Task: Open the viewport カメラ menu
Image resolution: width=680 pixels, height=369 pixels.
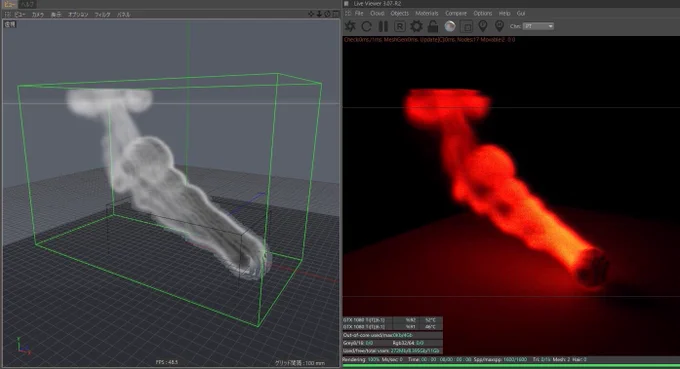Action: tap(38, 14)
